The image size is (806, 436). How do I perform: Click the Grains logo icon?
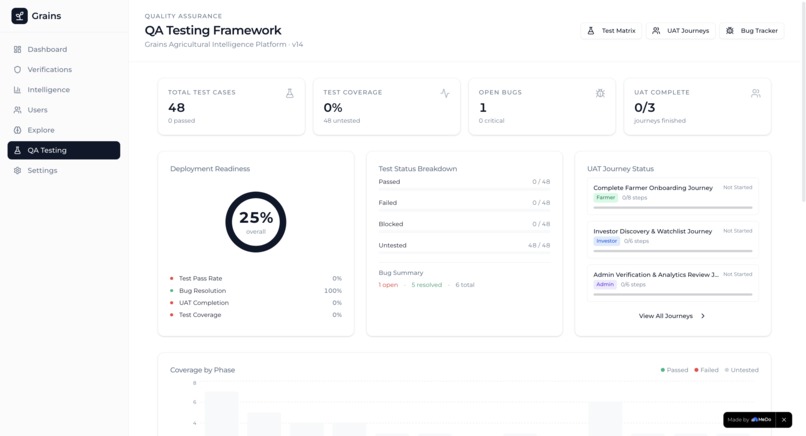tap(20, 16)
